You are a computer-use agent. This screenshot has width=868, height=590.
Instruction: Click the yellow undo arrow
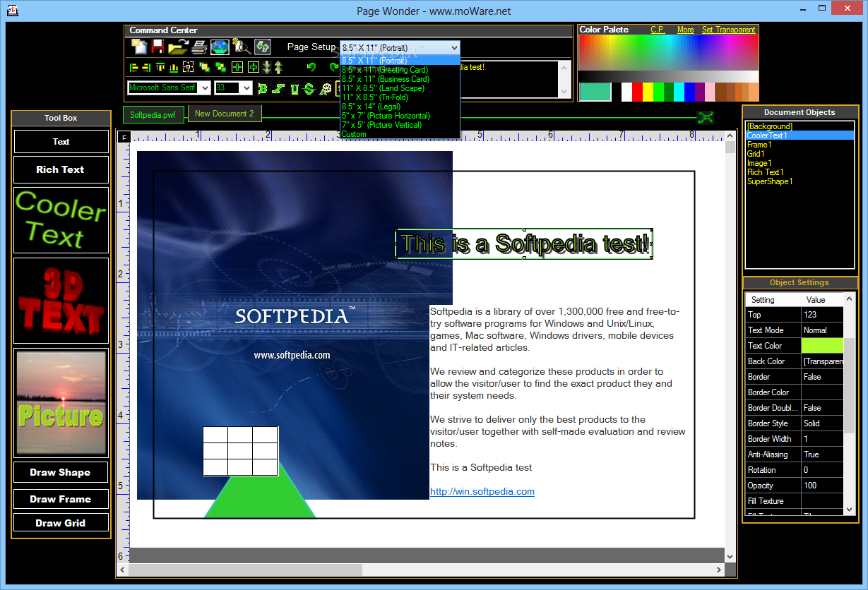click(311, 67)
